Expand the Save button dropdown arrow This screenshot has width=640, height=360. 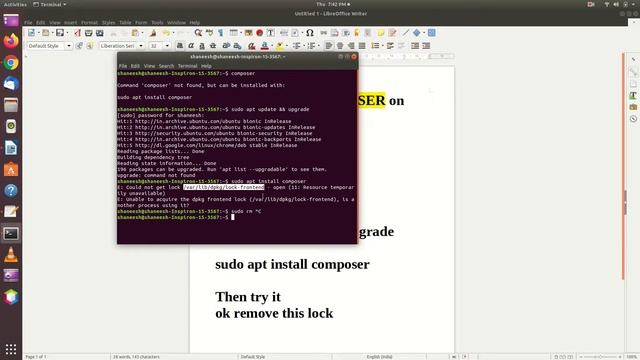click(x=67, y=33)
